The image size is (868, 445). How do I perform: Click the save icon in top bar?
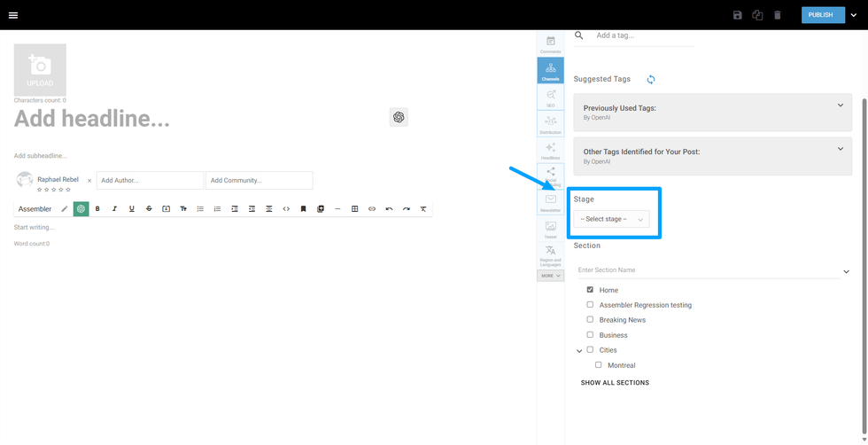(x=737, y=15)
